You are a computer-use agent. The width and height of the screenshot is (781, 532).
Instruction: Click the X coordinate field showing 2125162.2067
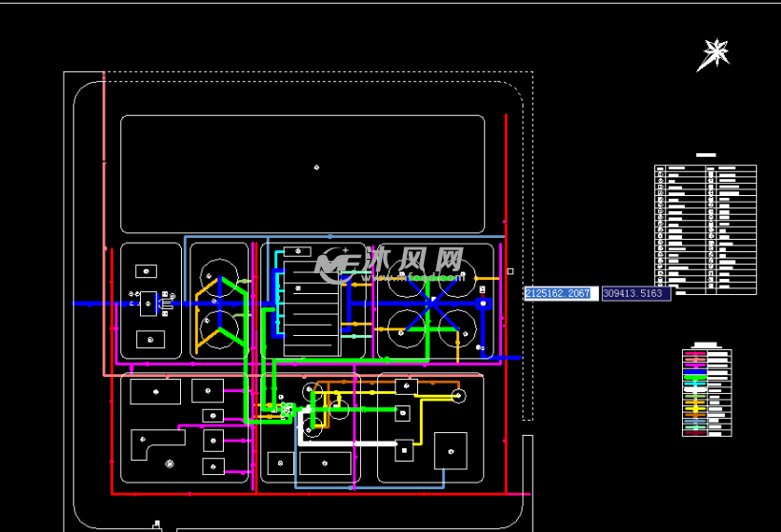click(558, 294)
